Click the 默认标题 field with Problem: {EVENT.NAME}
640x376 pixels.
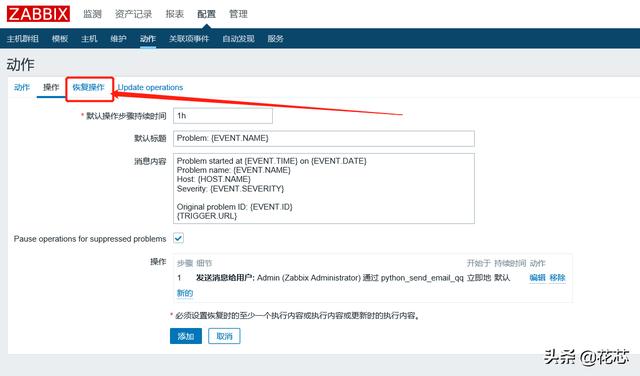click(x=324, y=138)
